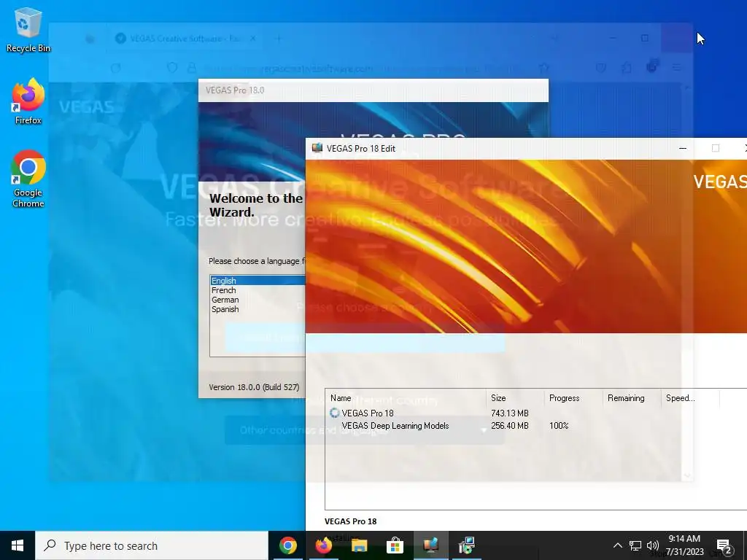Image resolution: width=747 pixels, height=560 pixels.
Task: Click the Speed column header
Action: 689,398
